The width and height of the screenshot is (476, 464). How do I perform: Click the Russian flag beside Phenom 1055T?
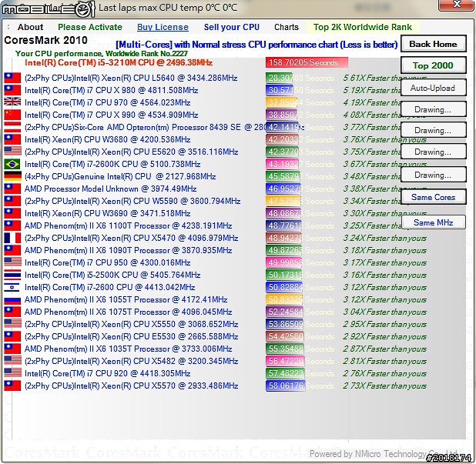[x=12, y=299]
